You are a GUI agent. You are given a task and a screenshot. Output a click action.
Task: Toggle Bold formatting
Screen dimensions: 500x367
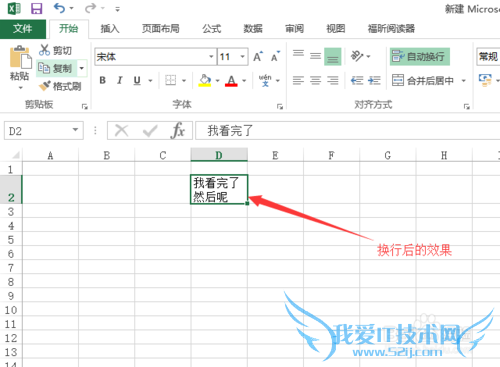103,80
